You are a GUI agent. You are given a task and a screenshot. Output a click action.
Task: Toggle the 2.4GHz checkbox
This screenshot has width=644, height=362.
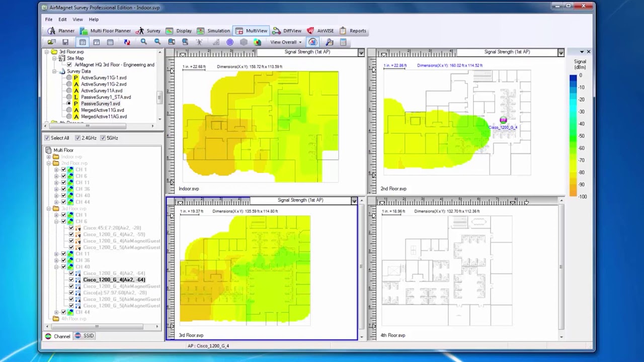coord(77,138)
